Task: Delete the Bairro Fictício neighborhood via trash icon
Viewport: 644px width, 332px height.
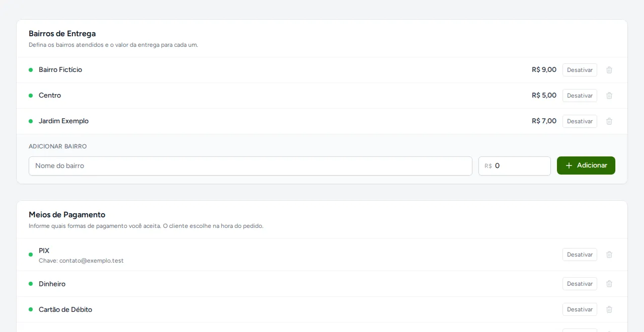Action: click(x=609, y=70)
